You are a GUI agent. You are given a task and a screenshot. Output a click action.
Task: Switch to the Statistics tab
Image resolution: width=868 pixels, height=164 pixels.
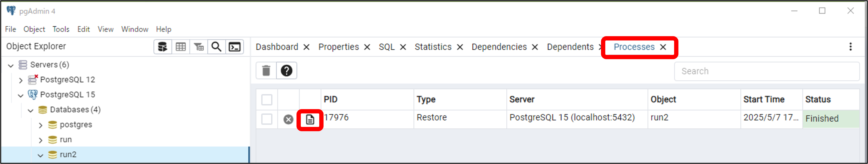pos(433,47)
